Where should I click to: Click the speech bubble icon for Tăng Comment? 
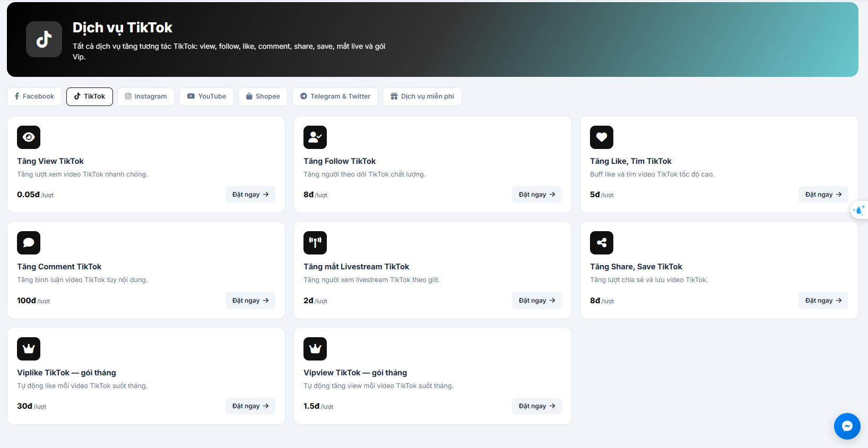(x=29, y=243)
